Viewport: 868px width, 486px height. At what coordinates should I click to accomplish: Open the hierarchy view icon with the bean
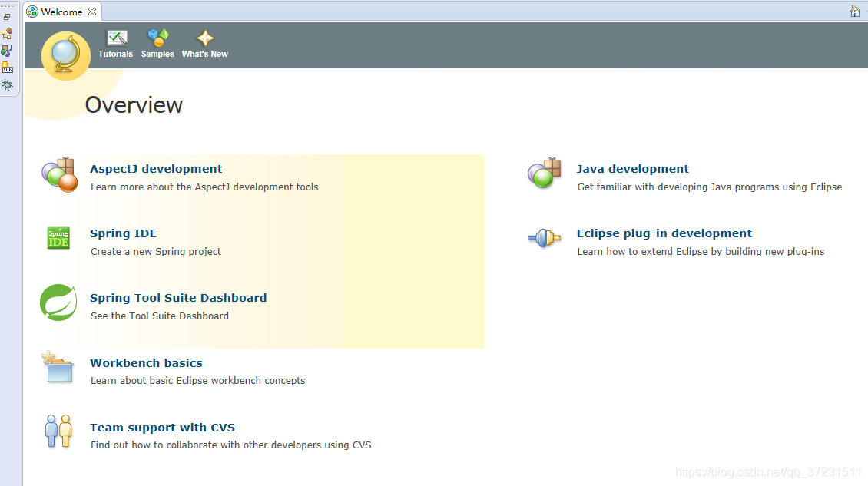tap(7, 34)
